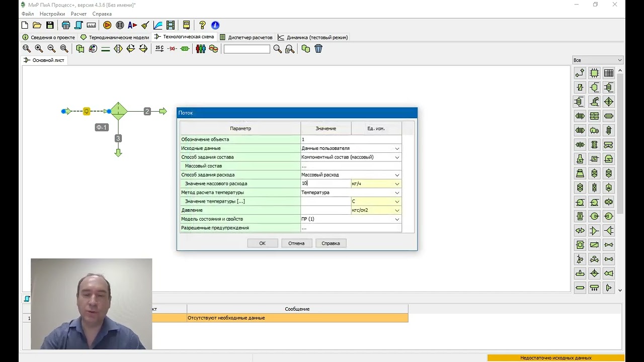This screenshot has width=644, height=362.
Task: Click the flowsheet search text field
Action: click(247, 49)
